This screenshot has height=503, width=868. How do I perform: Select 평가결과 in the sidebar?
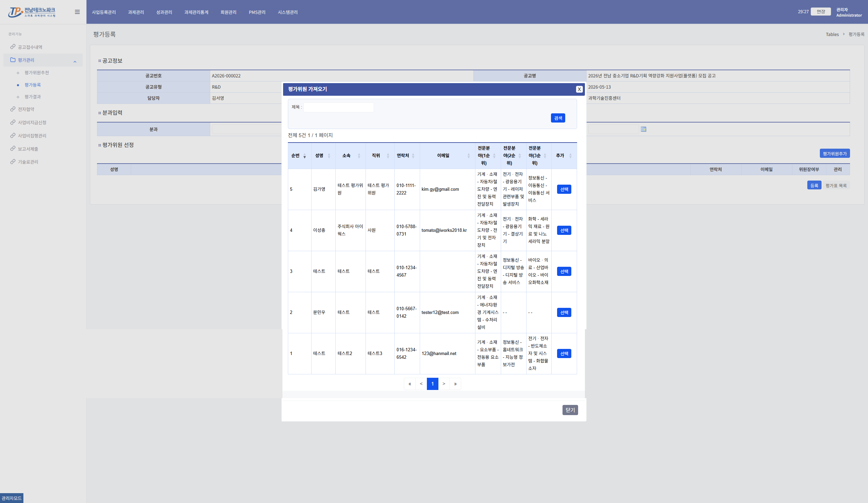33,97
